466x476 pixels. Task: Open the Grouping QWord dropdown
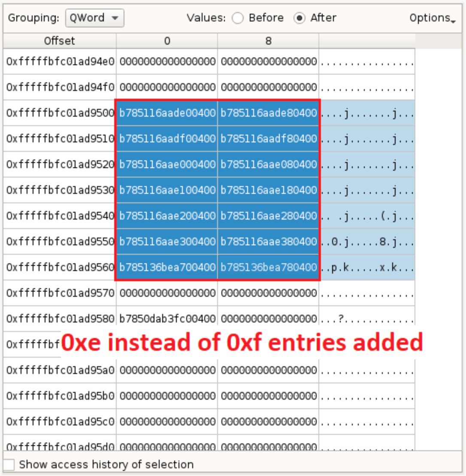[x=94, y=18]
